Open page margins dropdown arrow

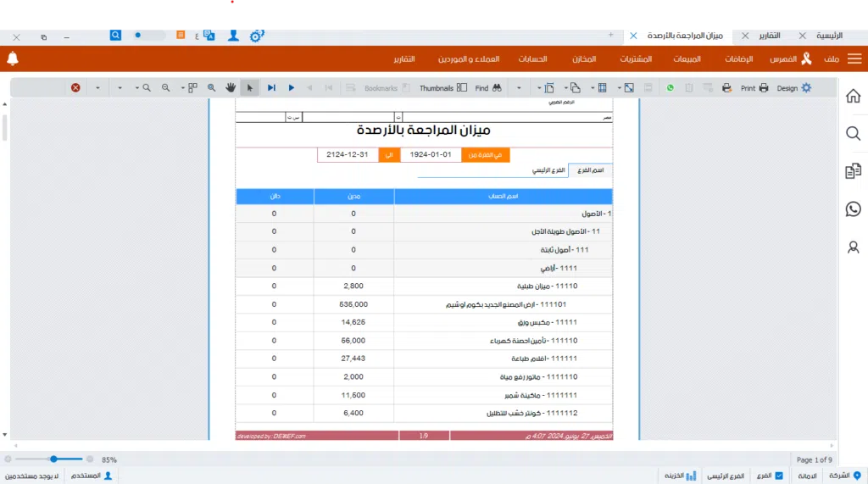pyautogui.click(x=593, y=87)
